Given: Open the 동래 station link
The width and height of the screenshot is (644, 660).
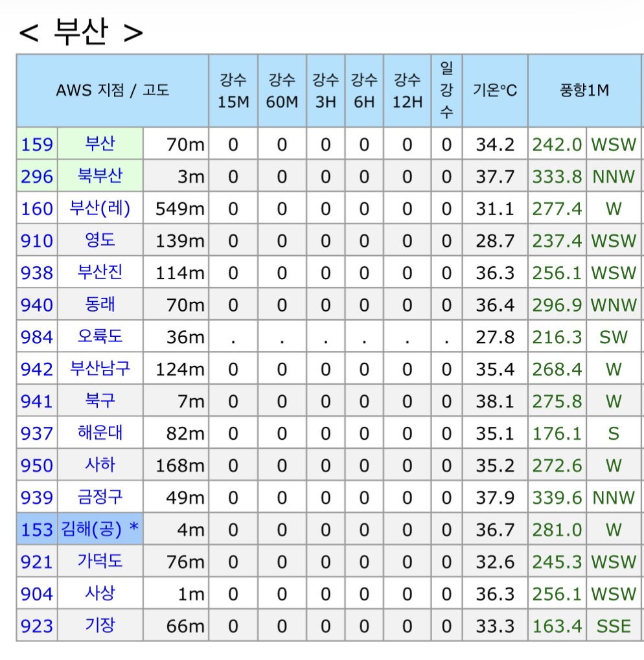Looking at the screenshot, I should 100,304.
